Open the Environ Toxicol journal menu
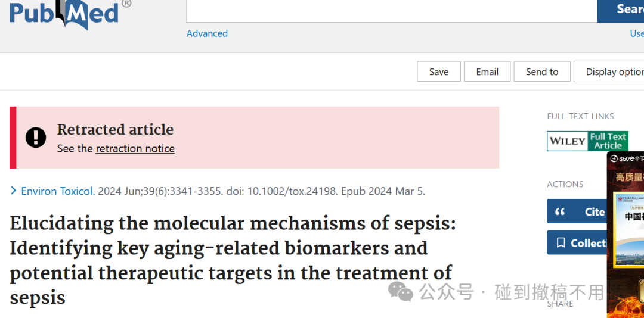Screen dimensions: 644x318 click(58, 191)
